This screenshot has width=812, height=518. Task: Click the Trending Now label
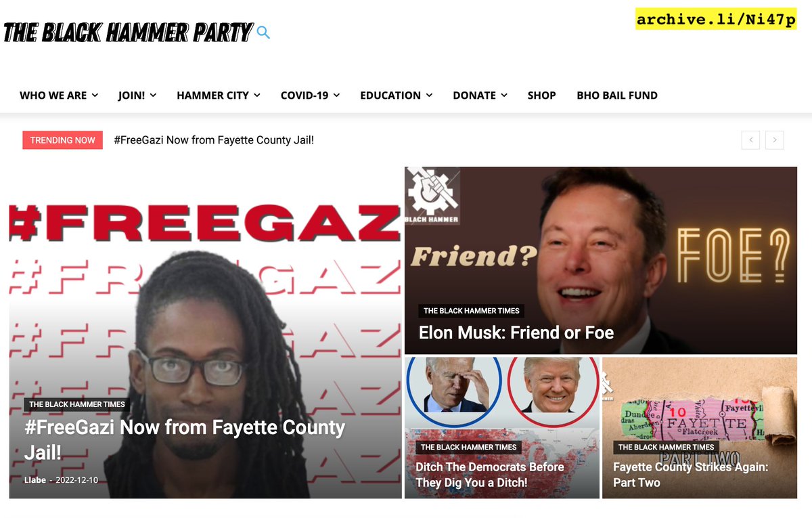coord(62,140)
